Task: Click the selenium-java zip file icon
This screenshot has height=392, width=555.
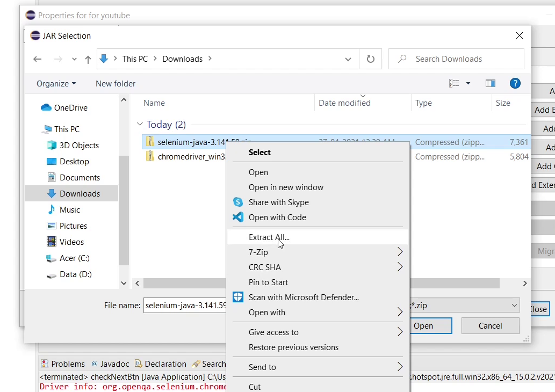Action: pyautogui.click(x=150, y=142)
